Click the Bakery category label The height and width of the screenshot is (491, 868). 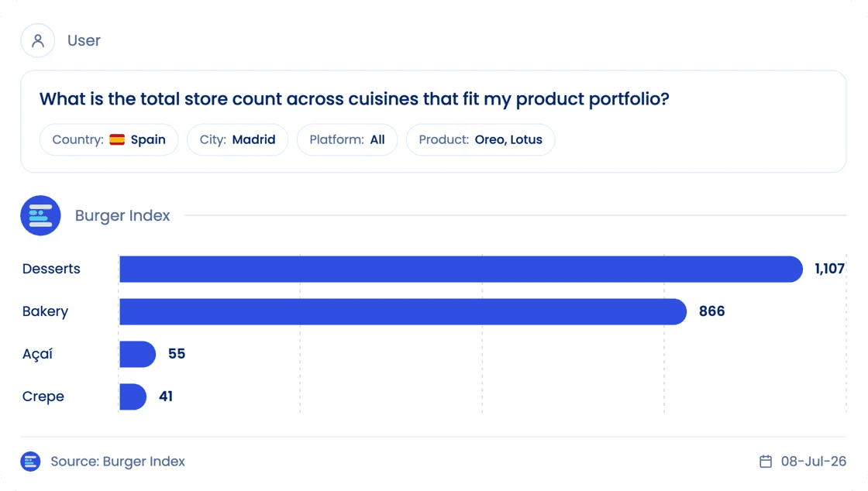click(46, 311)
